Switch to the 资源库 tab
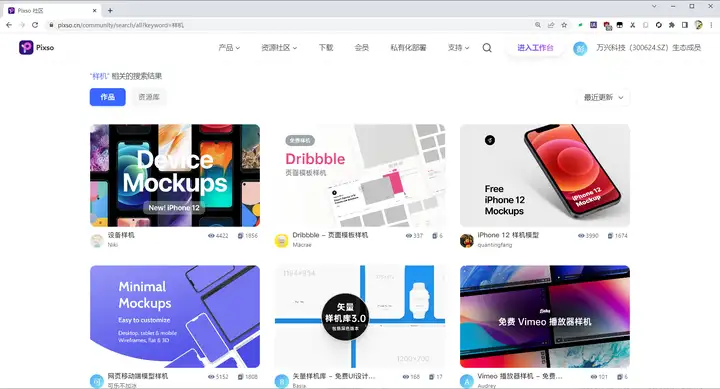This screenshot has height=389, width=720. click(149, 97)
